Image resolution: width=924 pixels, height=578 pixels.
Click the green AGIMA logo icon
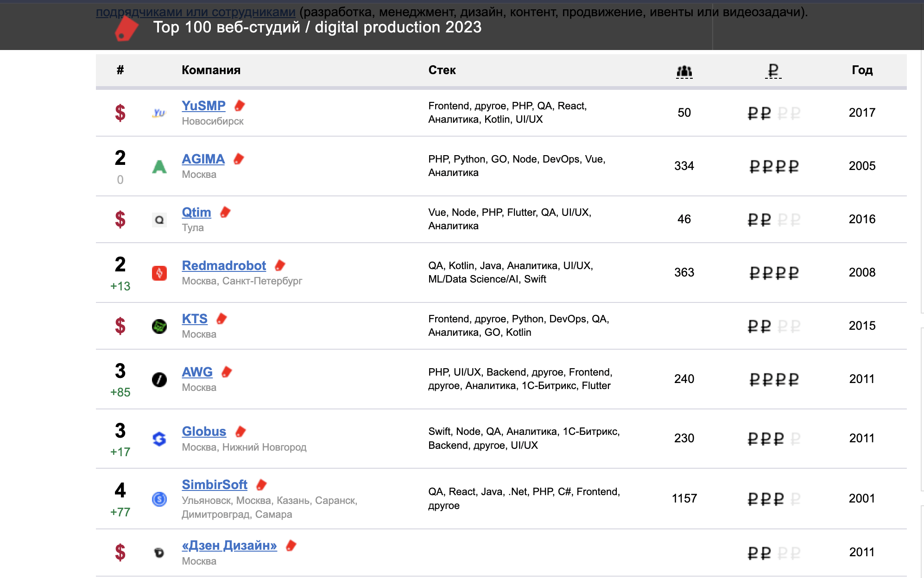click(x=159, y=166)
